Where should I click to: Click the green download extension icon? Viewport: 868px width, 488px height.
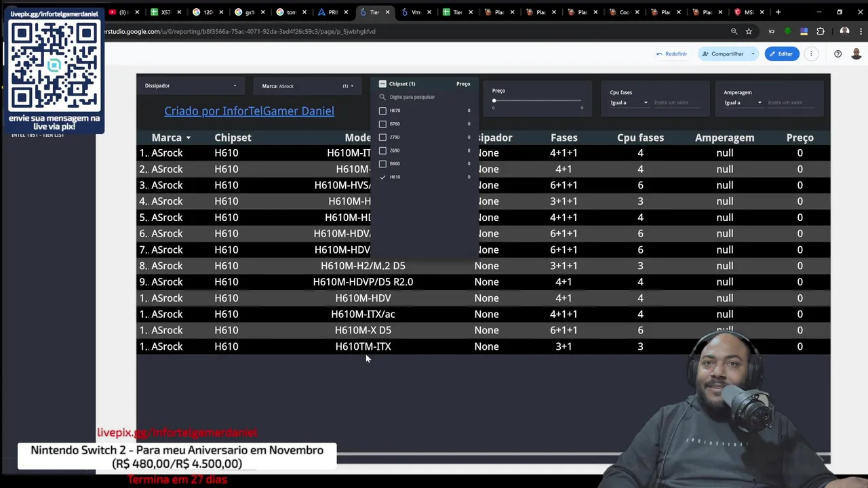point(787,31)
